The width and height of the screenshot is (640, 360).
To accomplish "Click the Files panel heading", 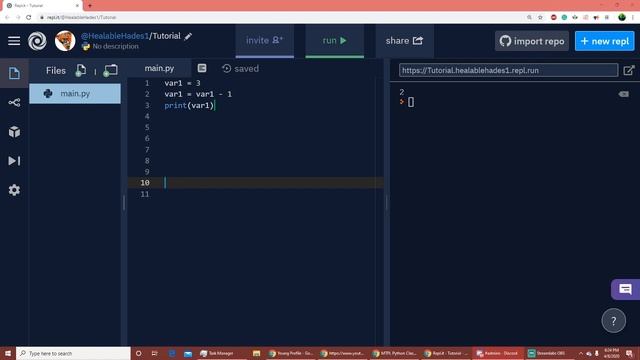I will 56,71.
